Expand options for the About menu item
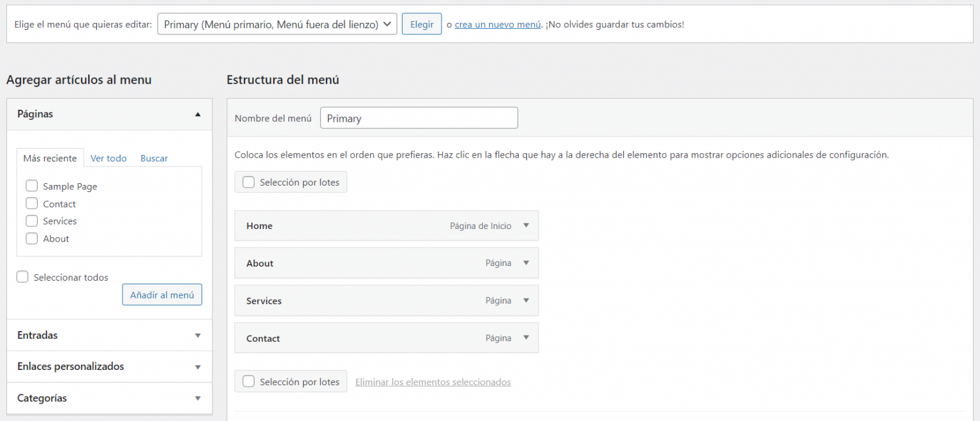This screenshot has width=980, height=421. (x=526, y=263)
